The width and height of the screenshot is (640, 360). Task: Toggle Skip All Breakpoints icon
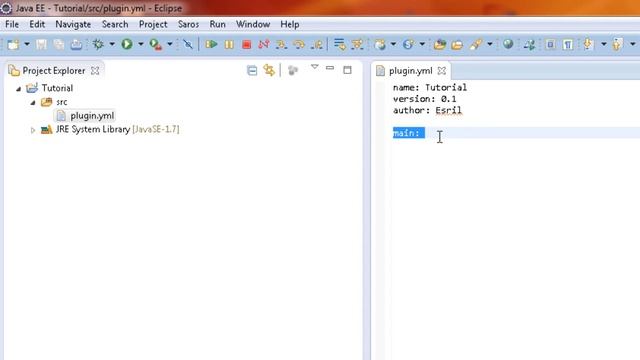(188, 44)
